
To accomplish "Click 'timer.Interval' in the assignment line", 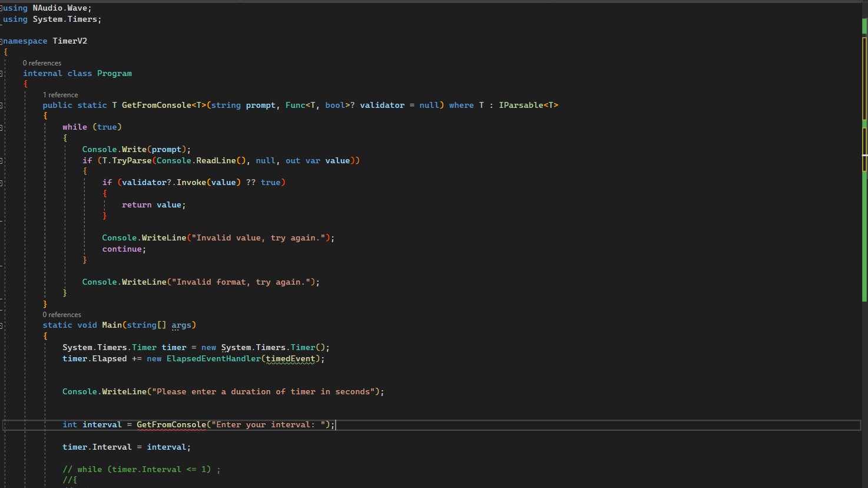I will point(97,447).
